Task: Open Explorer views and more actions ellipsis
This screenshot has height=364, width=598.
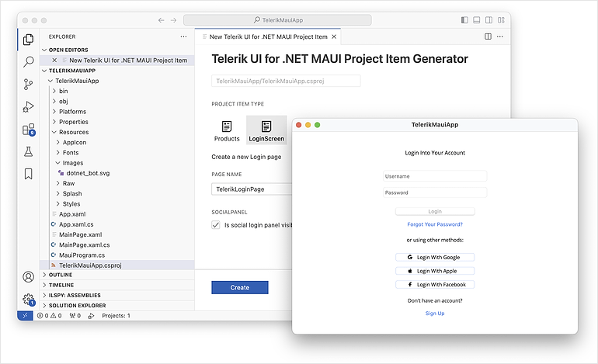Action: pyautogui.click(x=184, y=36)
